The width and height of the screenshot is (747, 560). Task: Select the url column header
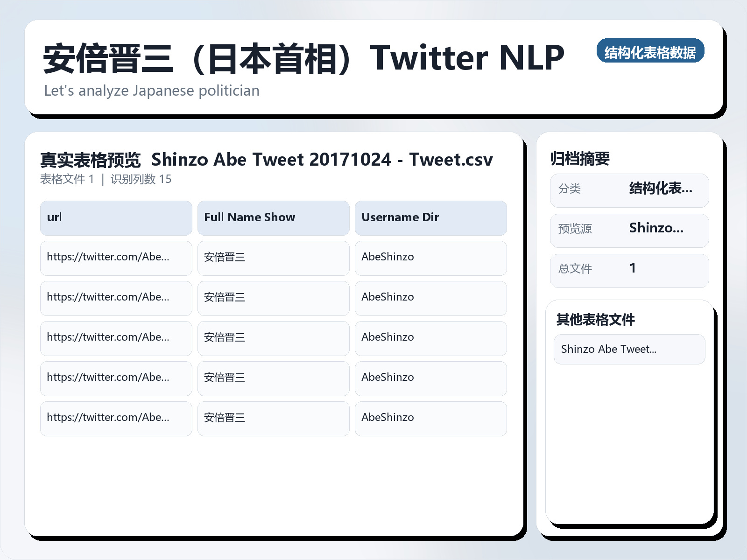click(x=116, y=217)
